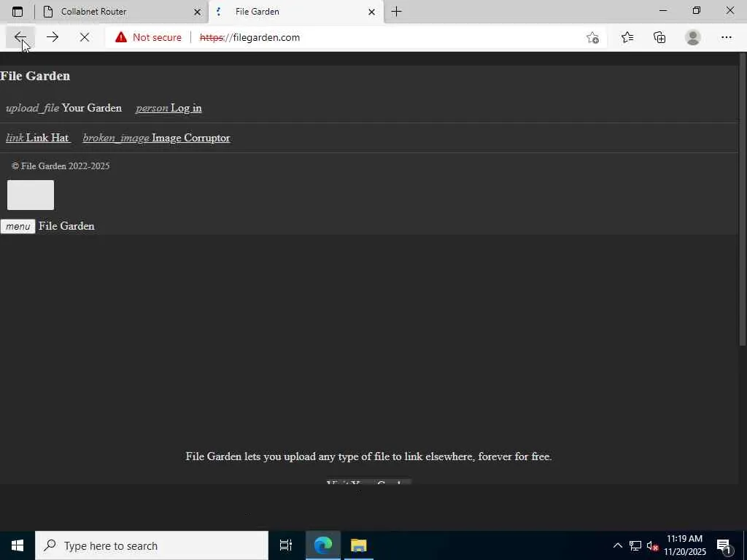Viewport: 747px width, 560px height.
Task: Open the network status tray icon
Action: coord(635,545)
